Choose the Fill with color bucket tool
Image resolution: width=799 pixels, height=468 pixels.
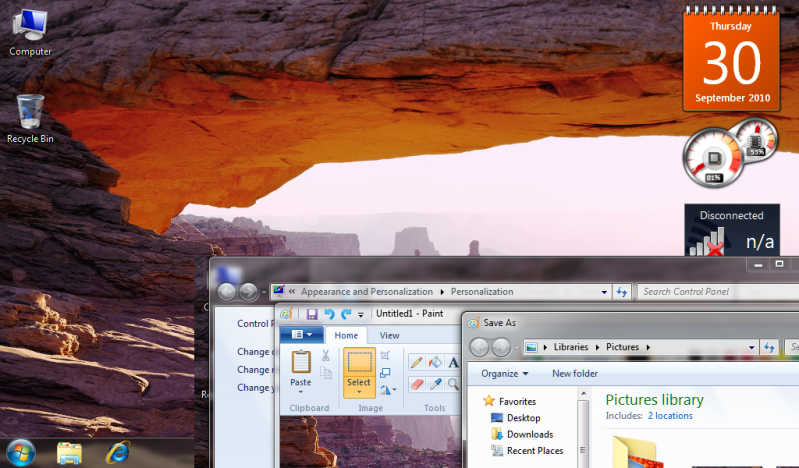click(435, 363)
